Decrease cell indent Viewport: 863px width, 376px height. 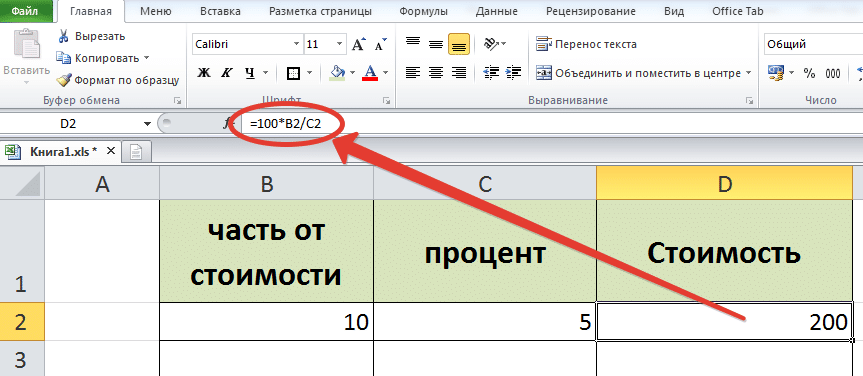click(x=491, y=72)
